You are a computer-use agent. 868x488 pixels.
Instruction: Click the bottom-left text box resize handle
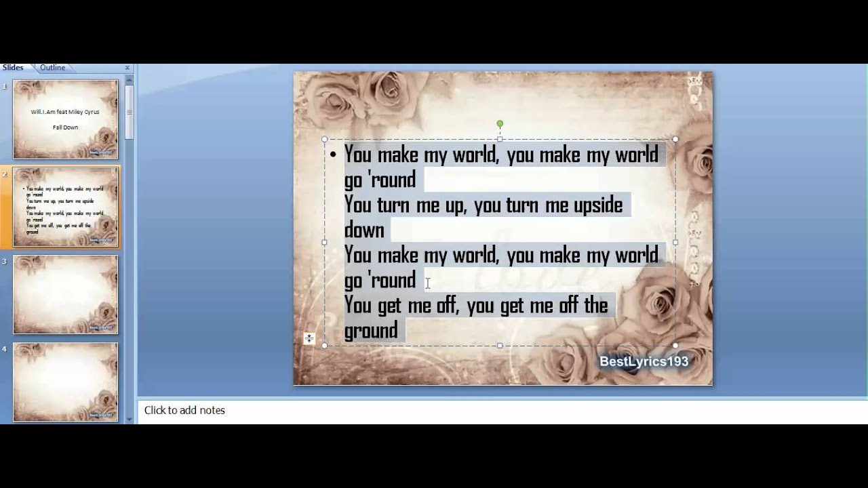[324, 346]
